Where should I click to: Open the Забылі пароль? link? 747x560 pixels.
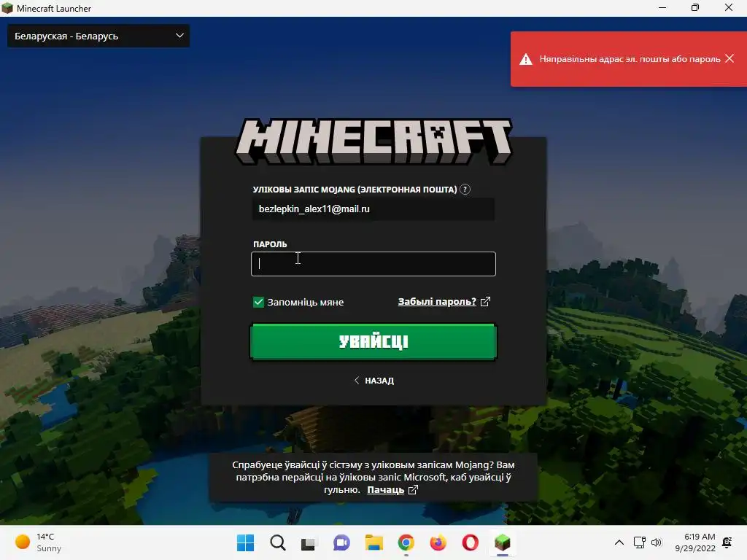pos(437,301)
